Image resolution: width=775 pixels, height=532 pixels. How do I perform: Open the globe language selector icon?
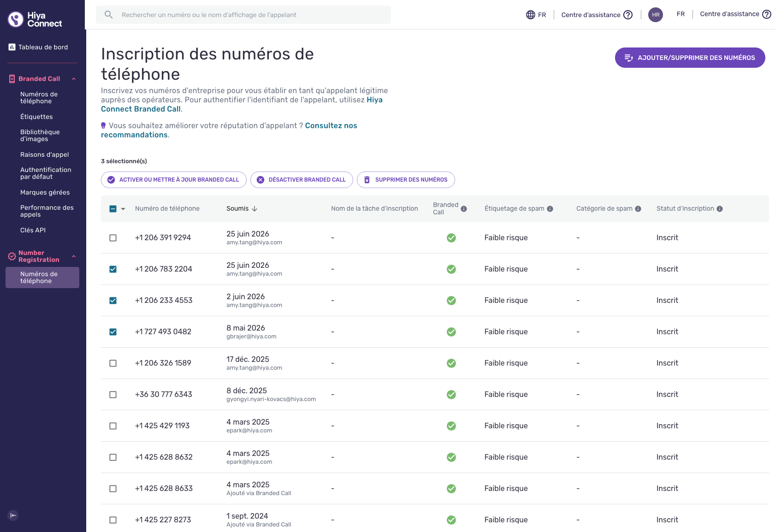click(531, 15)
